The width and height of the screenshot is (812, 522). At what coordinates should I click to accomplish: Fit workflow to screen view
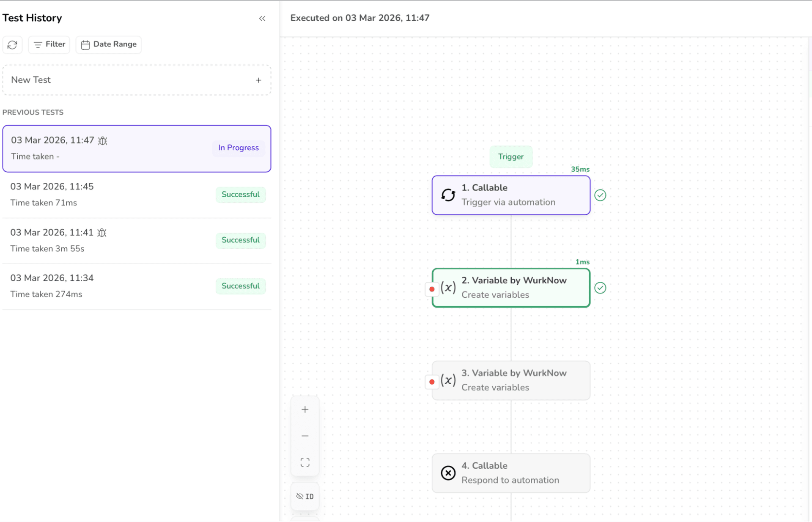click(305, 462)
